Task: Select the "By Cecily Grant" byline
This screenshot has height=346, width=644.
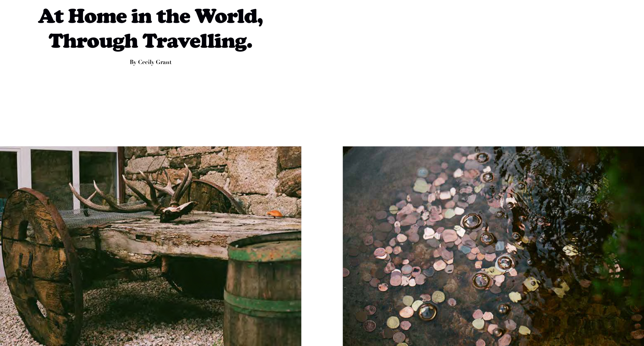Action: coord(151,62)
